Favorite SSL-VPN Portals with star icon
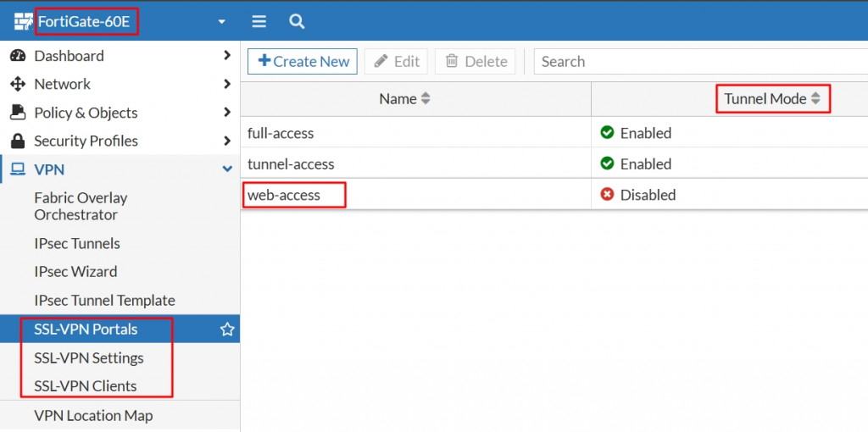Screen dimensions: 868x432 (227, 330)
